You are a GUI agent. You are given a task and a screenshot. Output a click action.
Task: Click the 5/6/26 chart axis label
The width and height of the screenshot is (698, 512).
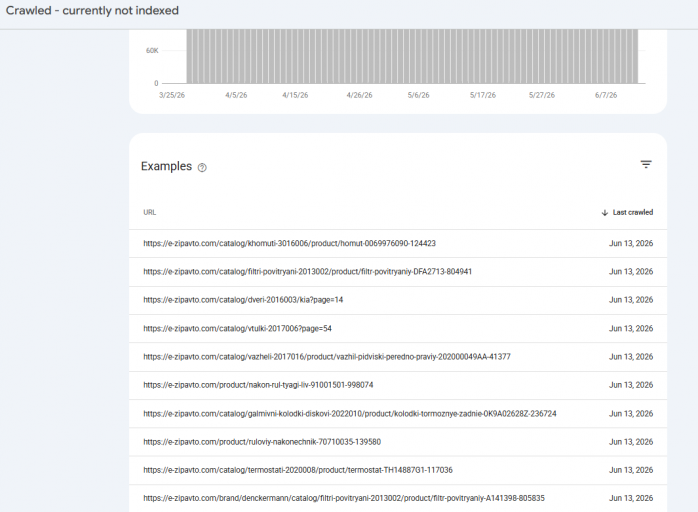pyautogui.click(x=418, y=95)
